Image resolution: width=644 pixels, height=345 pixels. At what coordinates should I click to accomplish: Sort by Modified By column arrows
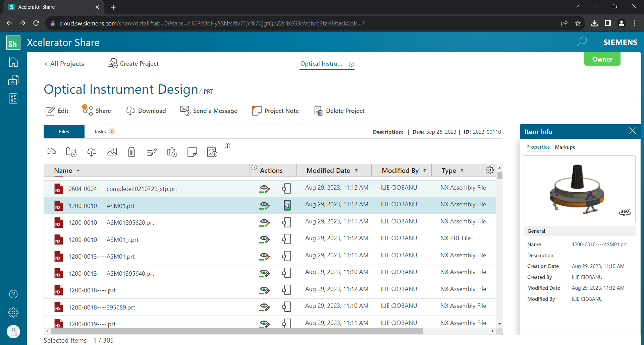point(425,170)
